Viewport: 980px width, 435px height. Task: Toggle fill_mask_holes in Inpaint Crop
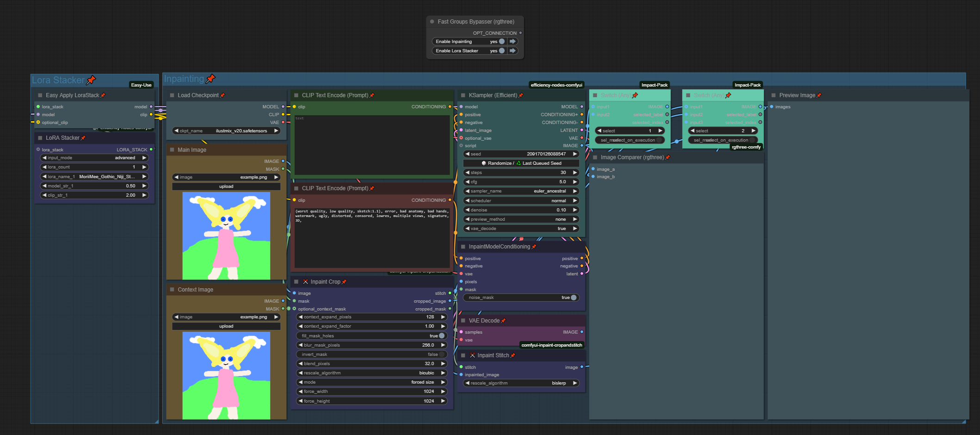tap(441, 336)
